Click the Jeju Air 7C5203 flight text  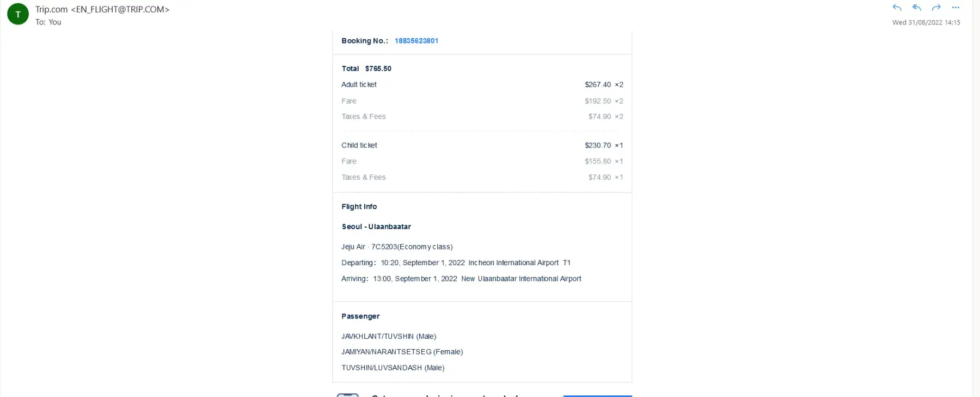pyautogui.click(x=397, y=247)
